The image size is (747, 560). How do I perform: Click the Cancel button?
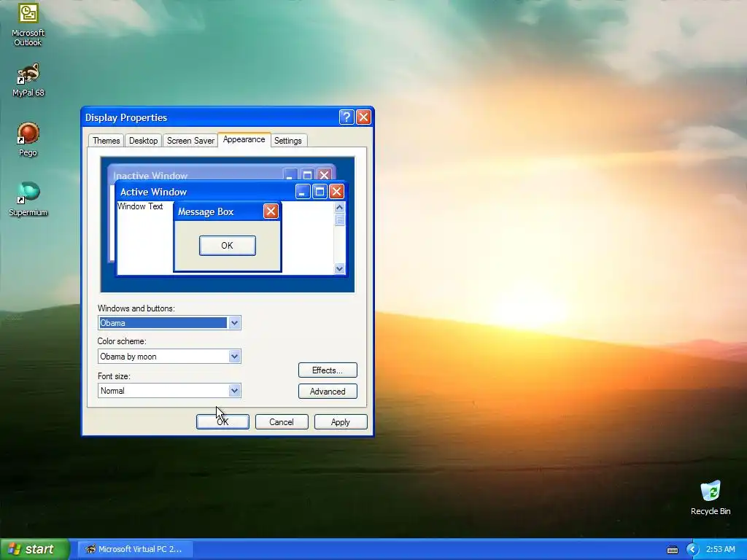[282, 422]
